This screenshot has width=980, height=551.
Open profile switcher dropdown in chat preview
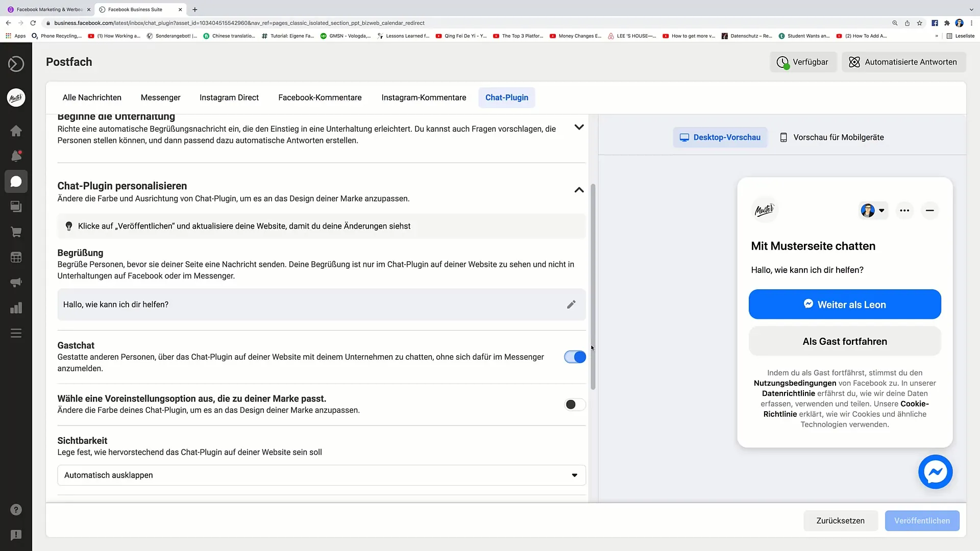tap(873, 210)
